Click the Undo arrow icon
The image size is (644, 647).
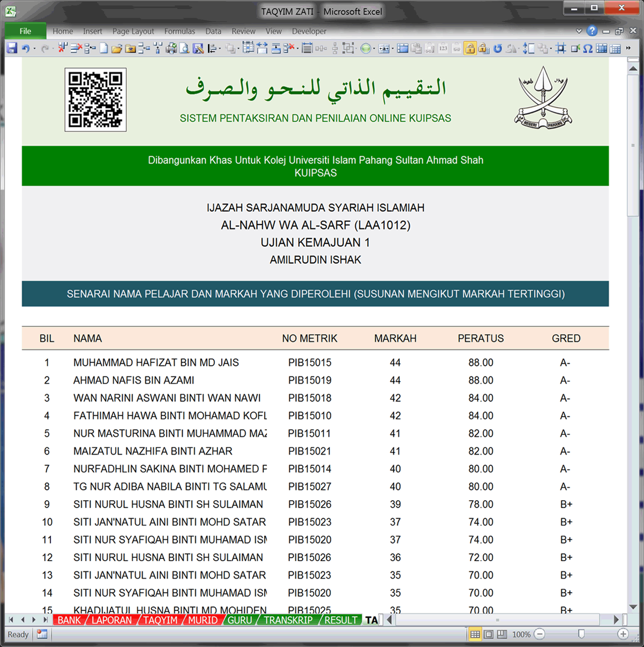coord(26,49)
